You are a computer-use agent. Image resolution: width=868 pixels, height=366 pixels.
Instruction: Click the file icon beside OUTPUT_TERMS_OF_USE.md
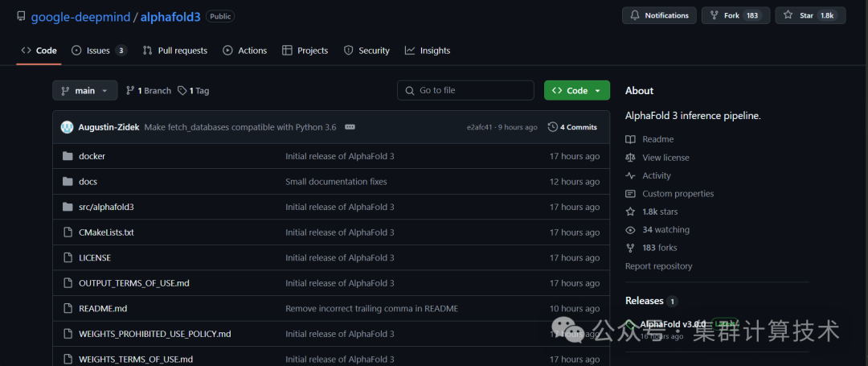tap(68, 283)
